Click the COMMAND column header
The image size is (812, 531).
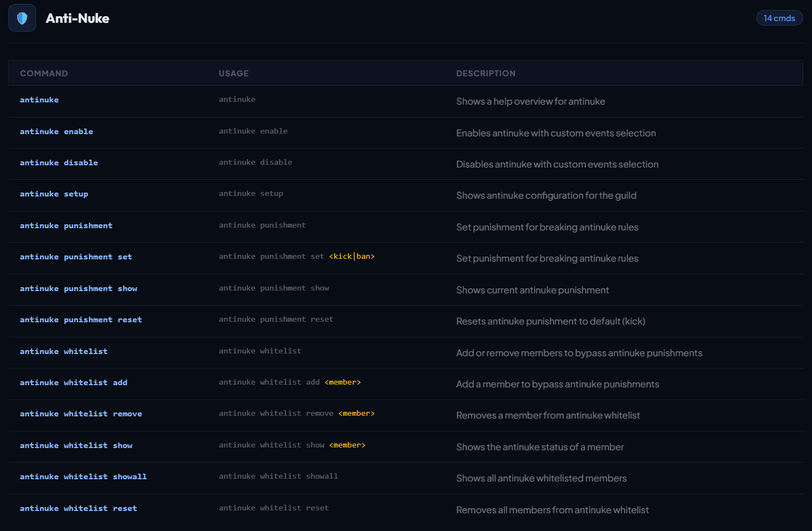pyautogui.click(x=44, y=73)
